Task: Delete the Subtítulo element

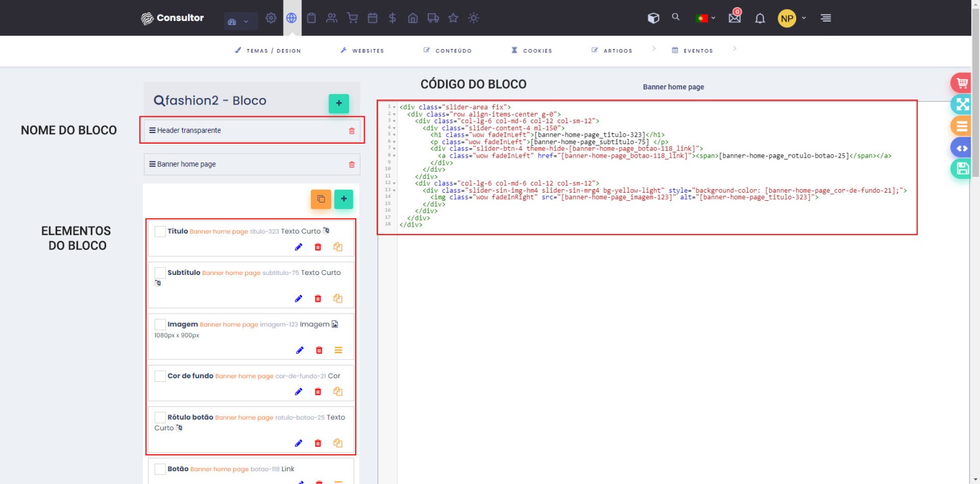Action: [318, 298]
